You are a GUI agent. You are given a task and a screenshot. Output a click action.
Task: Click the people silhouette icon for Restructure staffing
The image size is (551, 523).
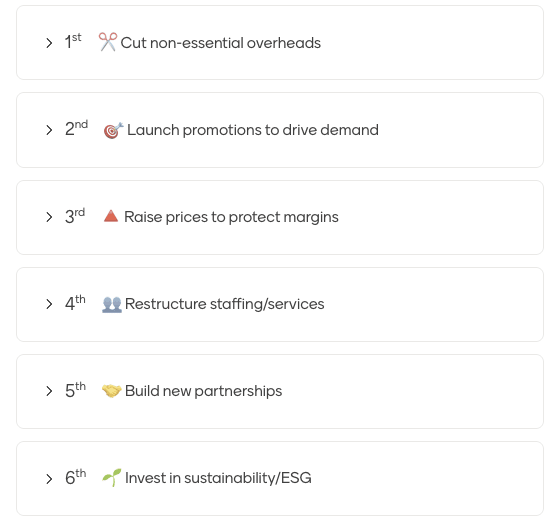[112, 304]
